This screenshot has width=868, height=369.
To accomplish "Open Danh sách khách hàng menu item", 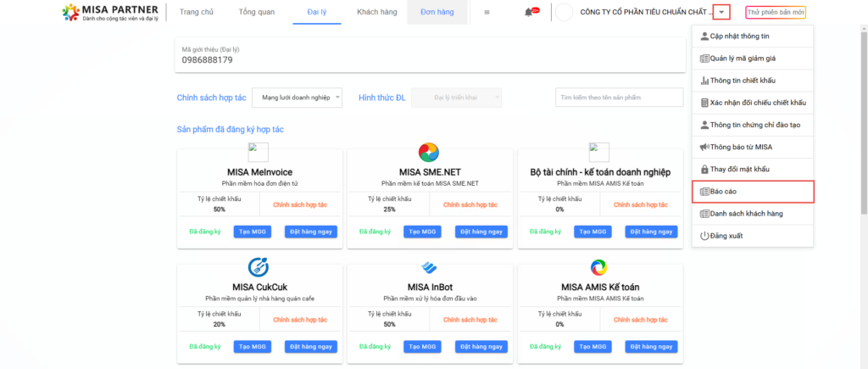I will click(x=753, y=213).
